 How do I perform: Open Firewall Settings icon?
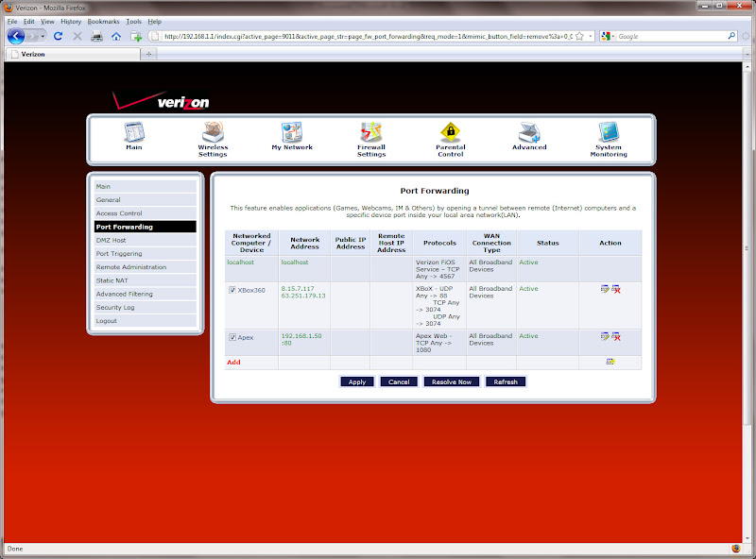pos(371,132)
